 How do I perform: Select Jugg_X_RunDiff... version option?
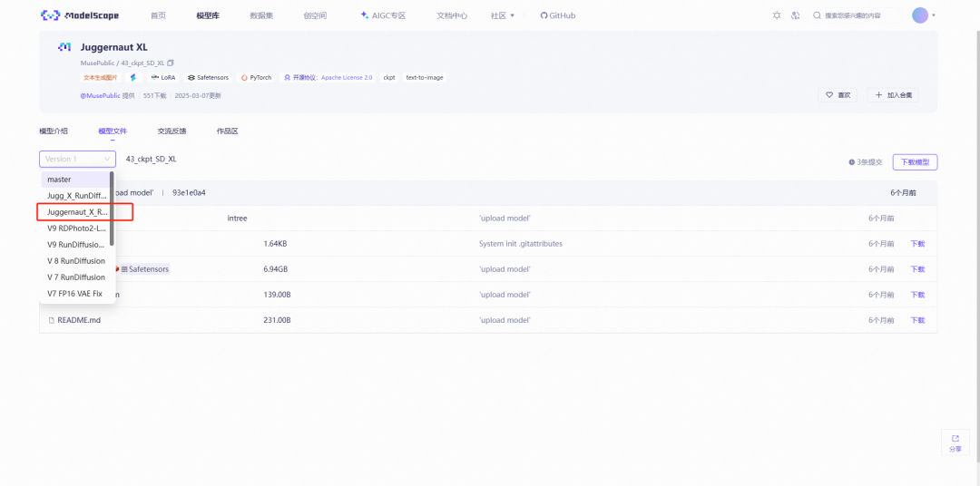(75, 196)
